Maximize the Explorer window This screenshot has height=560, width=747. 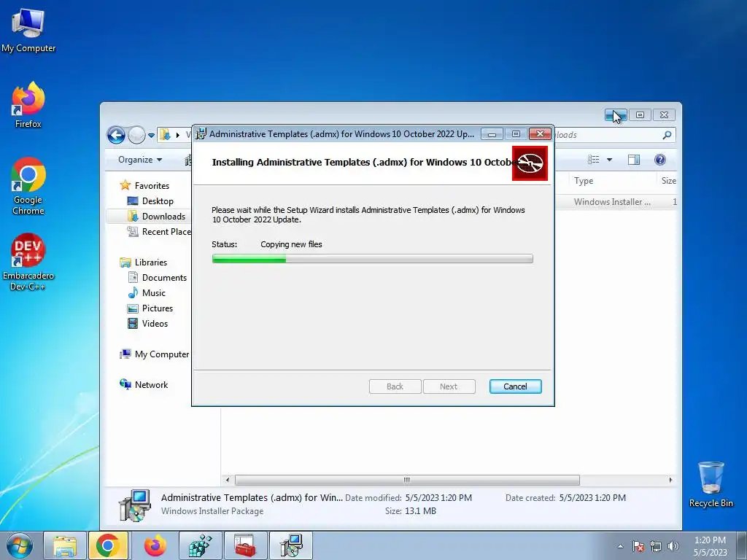point(640,114)
